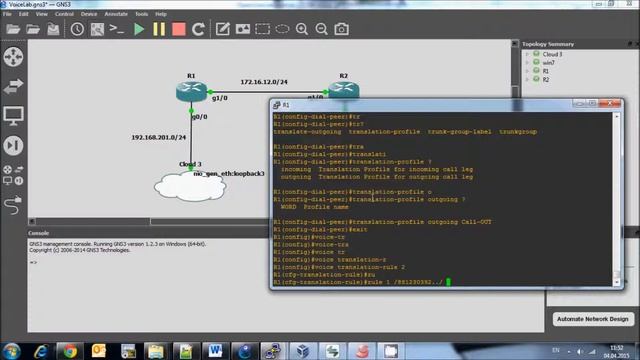Click the 192.168.201.0/24 network label

[158, 137]
